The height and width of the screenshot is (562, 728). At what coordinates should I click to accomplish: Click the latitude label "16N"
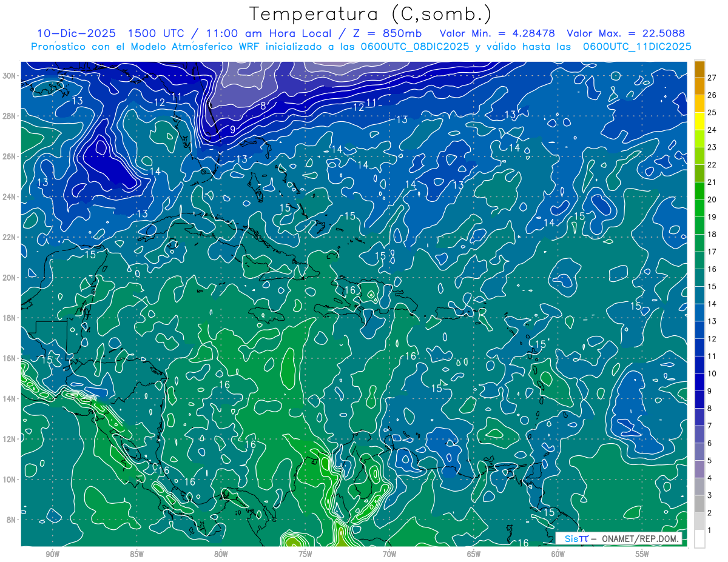[x=10, y=358]
